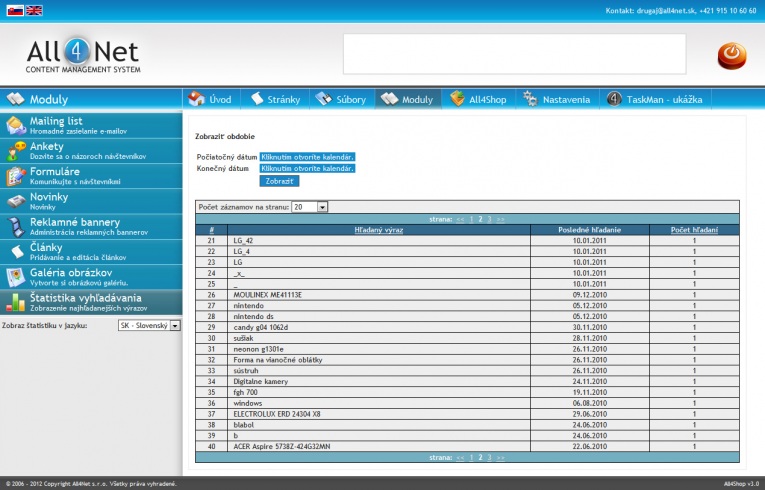This screenshot has height=490, width=765.
Task: Sort table by Hľadaný výraz column
Action: (x=379, y=230)
